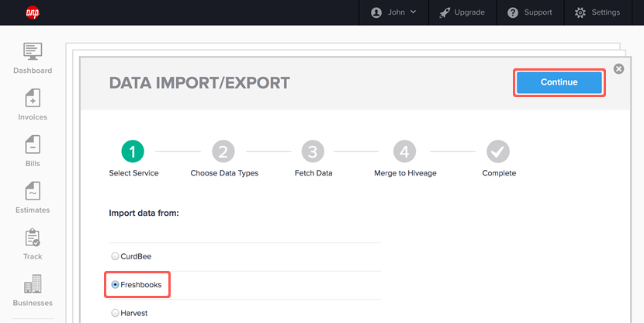
Task: Click the 'CurdBee' option label
Action: [136, 256]
